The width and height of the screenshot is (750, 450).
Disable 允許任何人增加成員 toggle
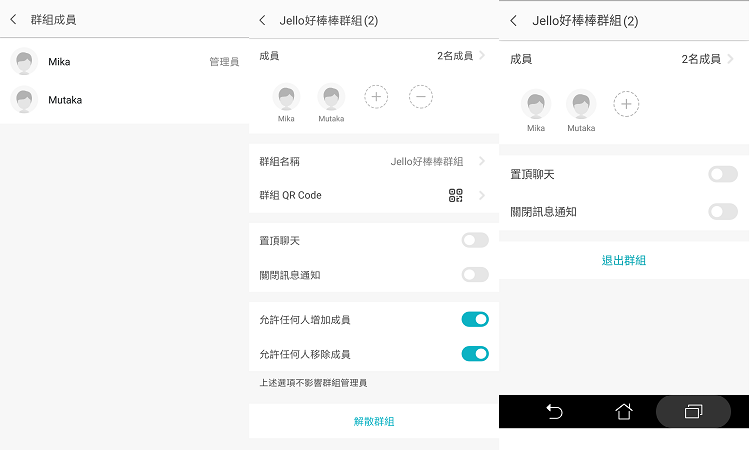pos(475,320)
